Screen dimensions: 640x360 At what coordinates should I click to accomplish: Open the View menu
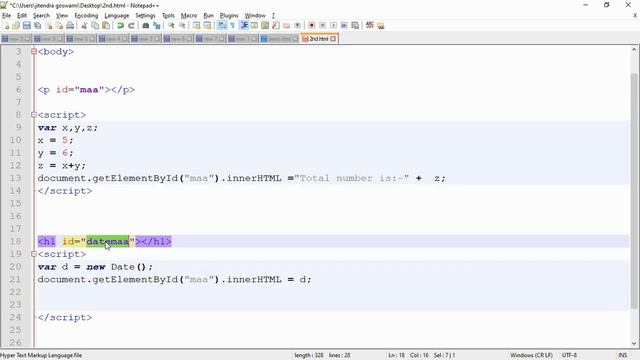point(62,16)
